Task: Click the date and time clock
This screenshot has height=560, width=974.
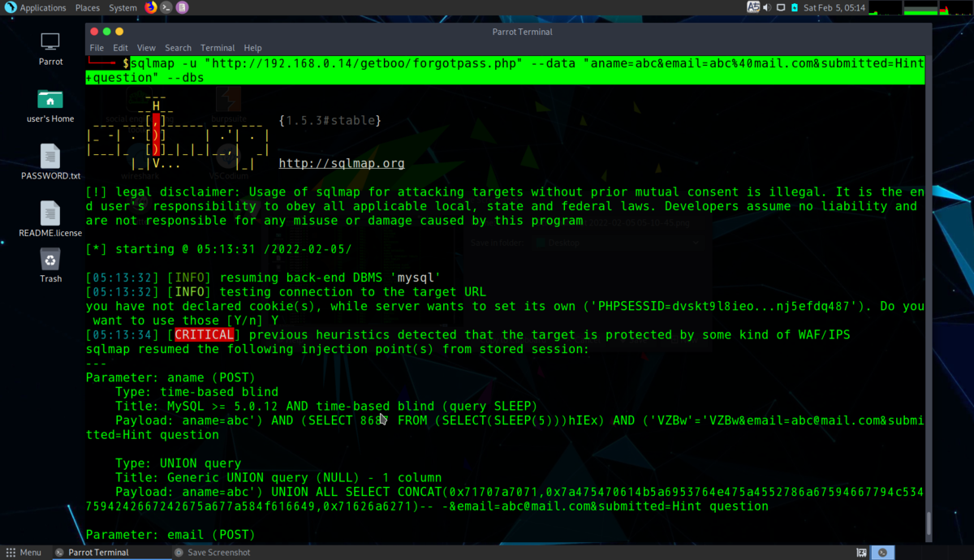Action: (x=834, y=7)
